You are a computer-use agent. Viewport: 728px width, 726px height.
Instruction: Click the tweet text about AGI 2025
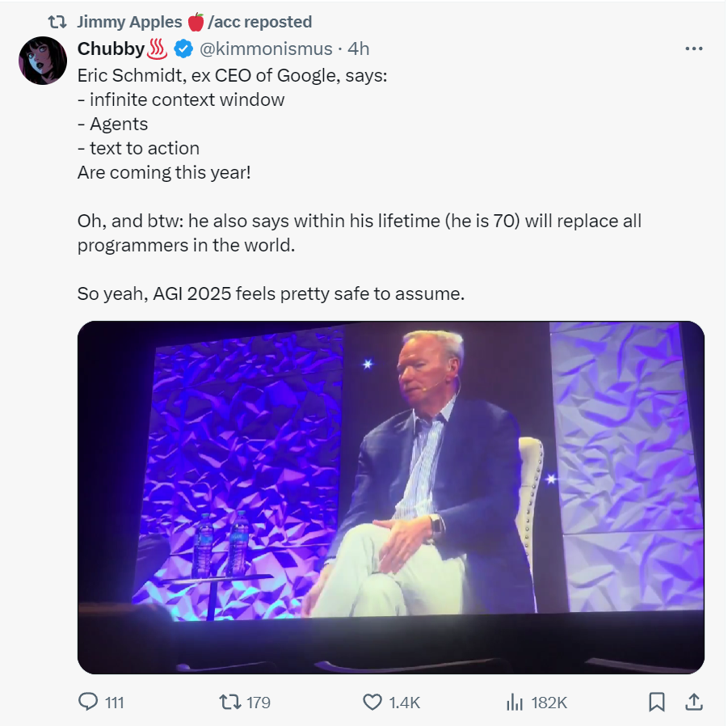(x=271, y=293)
